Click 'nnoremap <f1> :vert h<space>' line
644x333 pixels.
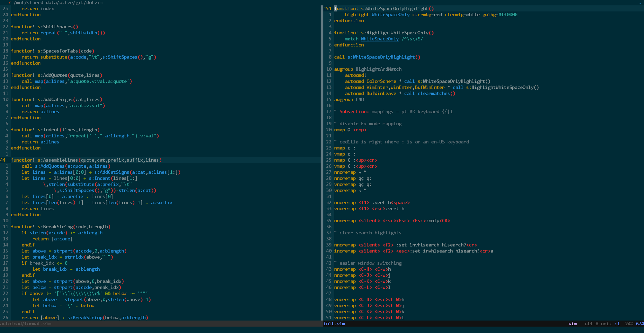click(x=372, y=202)
